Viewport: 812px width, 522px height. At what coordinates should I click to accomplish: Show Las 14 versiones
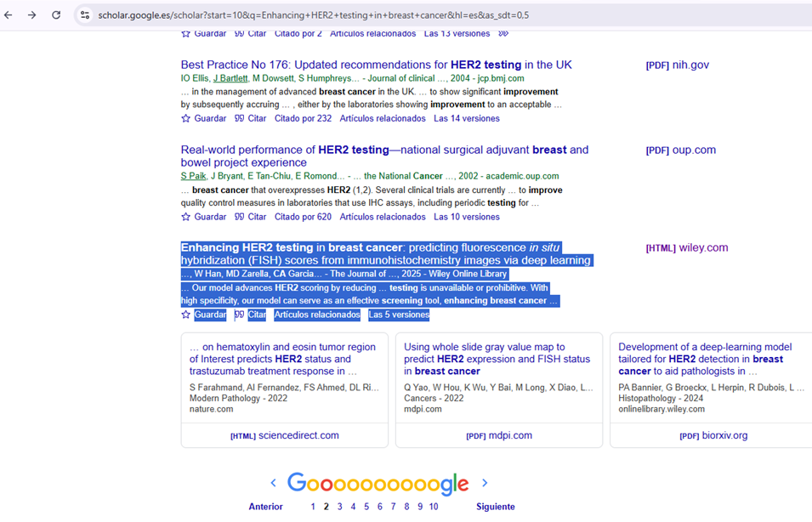(x=467, y=118)
